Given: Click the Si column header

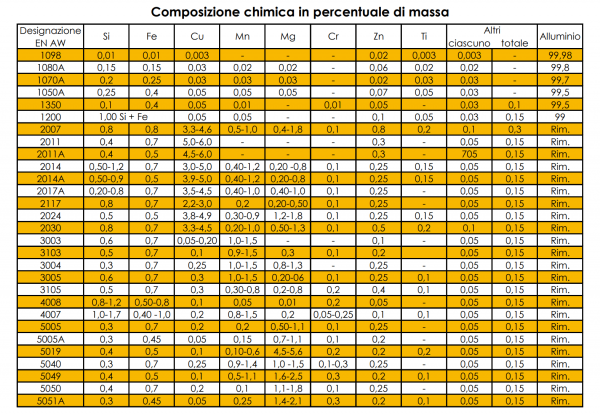Looking at the screenshot, I should (108, 37).
